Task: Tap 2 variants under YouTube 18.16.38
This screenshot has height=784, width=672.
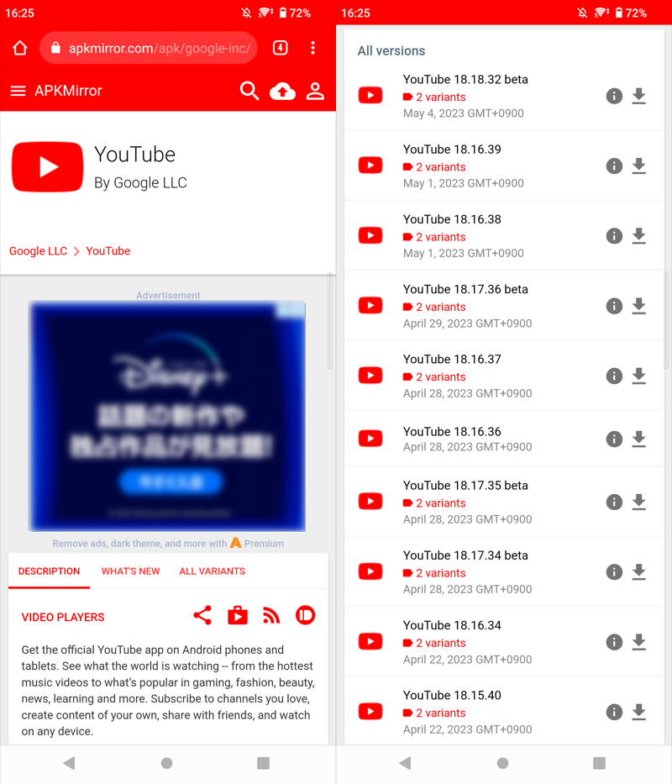Action: [434, 237]
